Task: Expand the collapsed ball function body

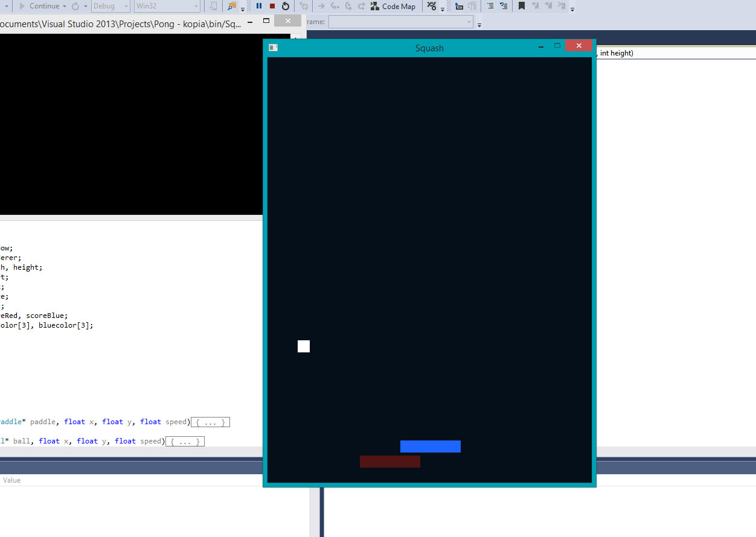Action: click(x=185, y=442)
